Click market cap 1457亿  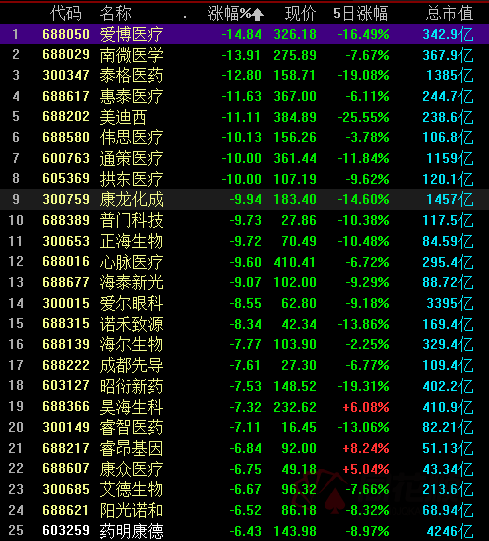450,199
